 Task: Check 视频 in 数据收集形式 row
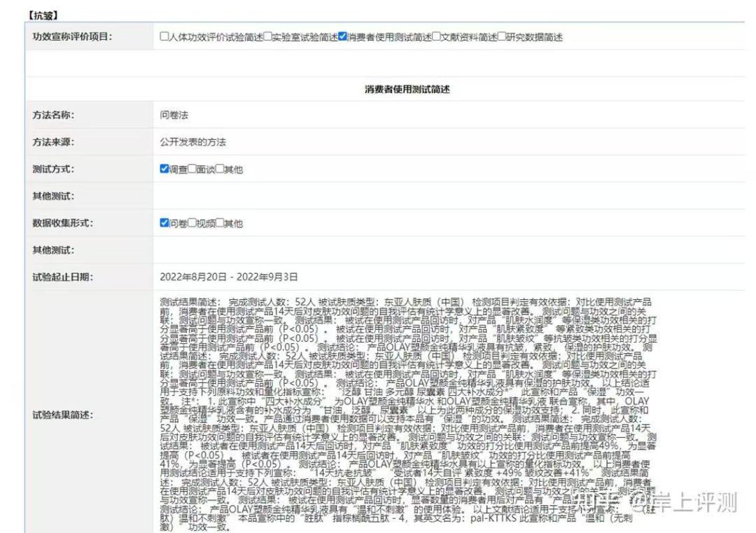(192, 222)
